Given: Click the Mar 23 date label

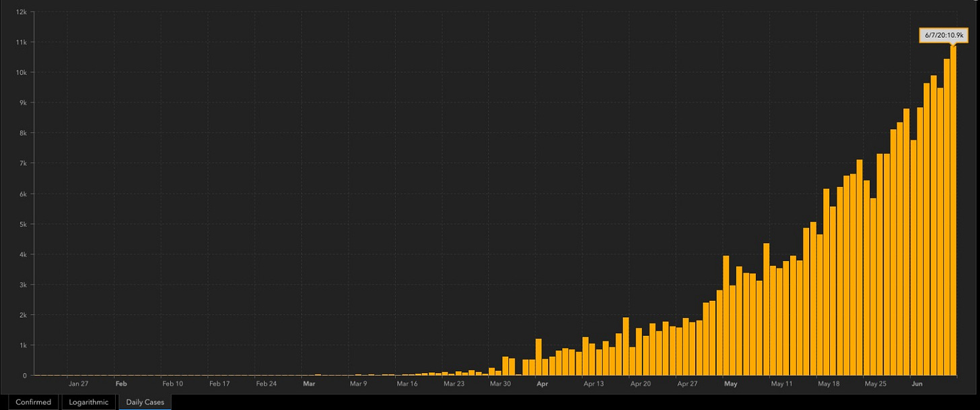Looking at the screenshot, I should (454, 384).
